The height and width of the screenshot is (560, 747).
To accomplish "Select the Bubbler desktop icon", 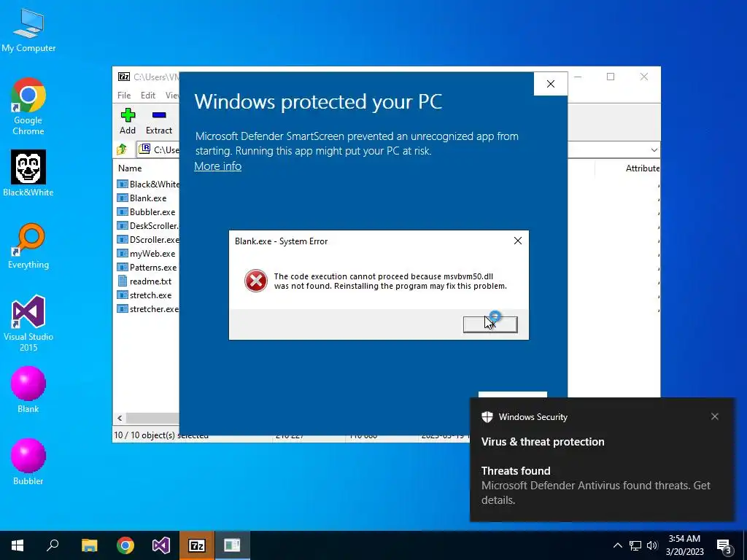I will coord(28,462).
